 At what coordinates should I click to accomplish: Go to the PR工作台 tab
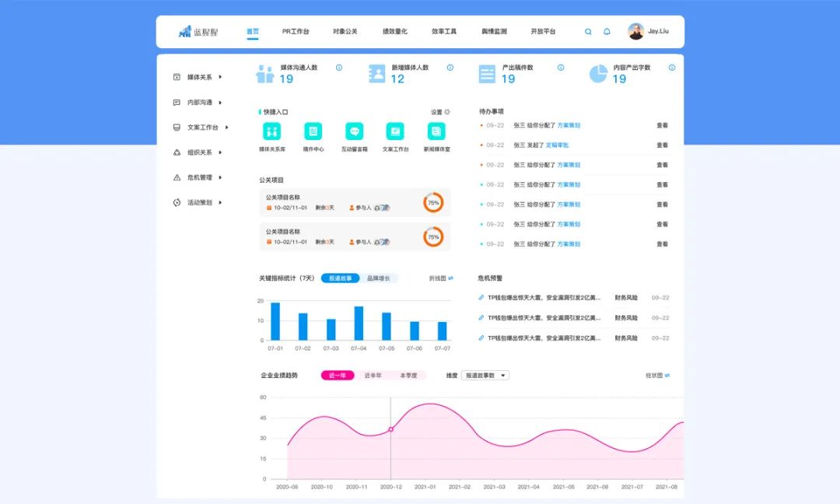[x=296, y=32]
